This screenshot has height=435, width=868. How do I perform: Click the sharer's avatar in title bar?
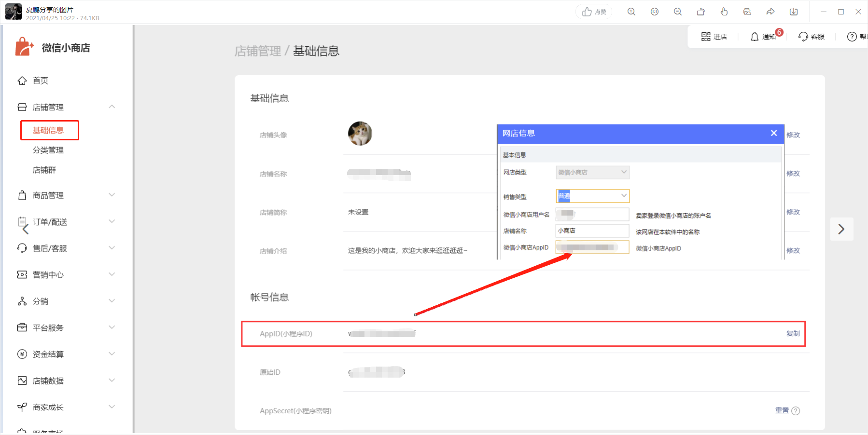pyautogui.click(x=14, y=12)
